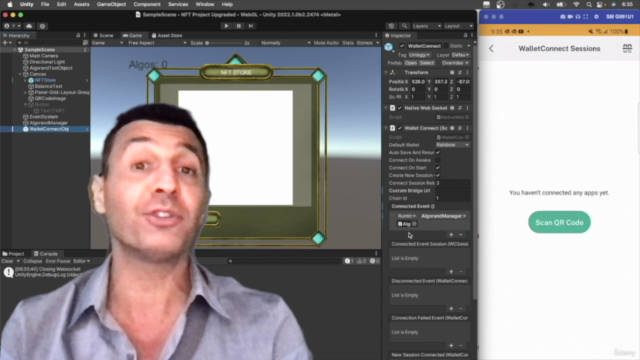The image size is (640, 360).
Task: Remove entry from Connected Event list
Action: coord(461,235)
